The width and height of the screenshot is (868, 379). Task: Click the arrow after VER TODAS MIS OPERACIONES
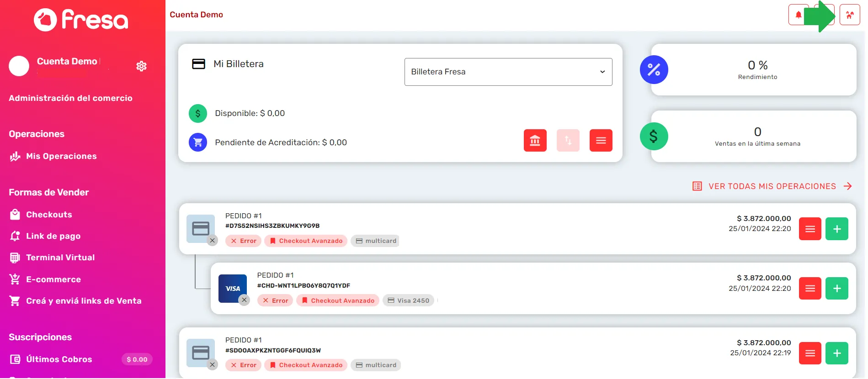click(x=848, y=186)
